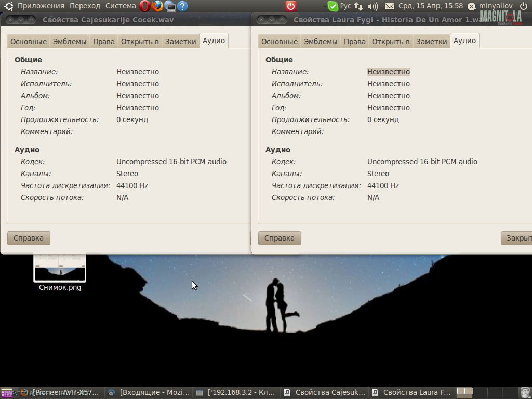
Task: Click the green checkmark status icon
Action: pyautogui.click(x=333, y=6)
